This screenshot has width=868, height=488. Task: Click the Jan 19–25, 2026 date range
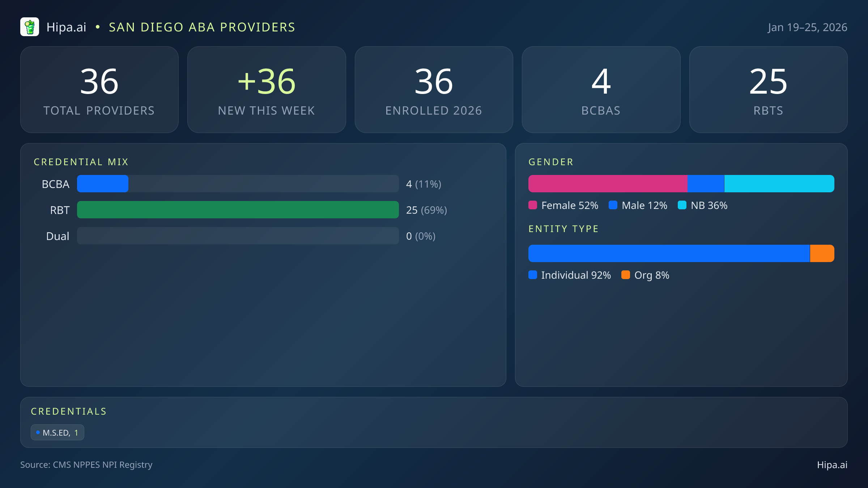[807, 27]
